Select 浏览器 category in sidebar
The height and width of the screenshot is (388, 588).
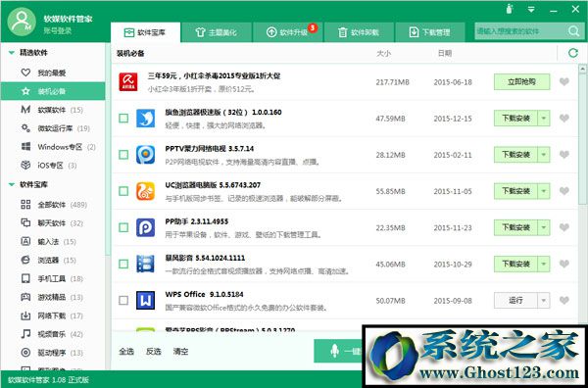[x=53, y=261]
